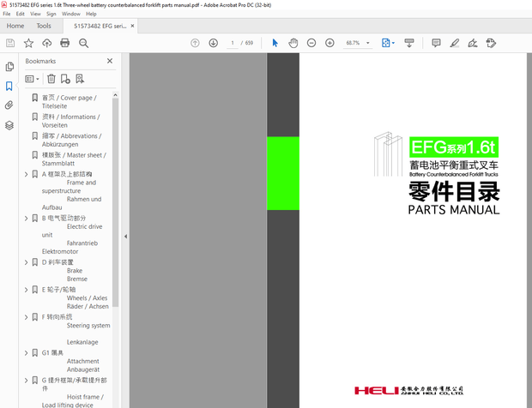Viewport: 532px width, 408px height.
Task: Open the bookmarks options dropdown menu
Action: [33, 79]
